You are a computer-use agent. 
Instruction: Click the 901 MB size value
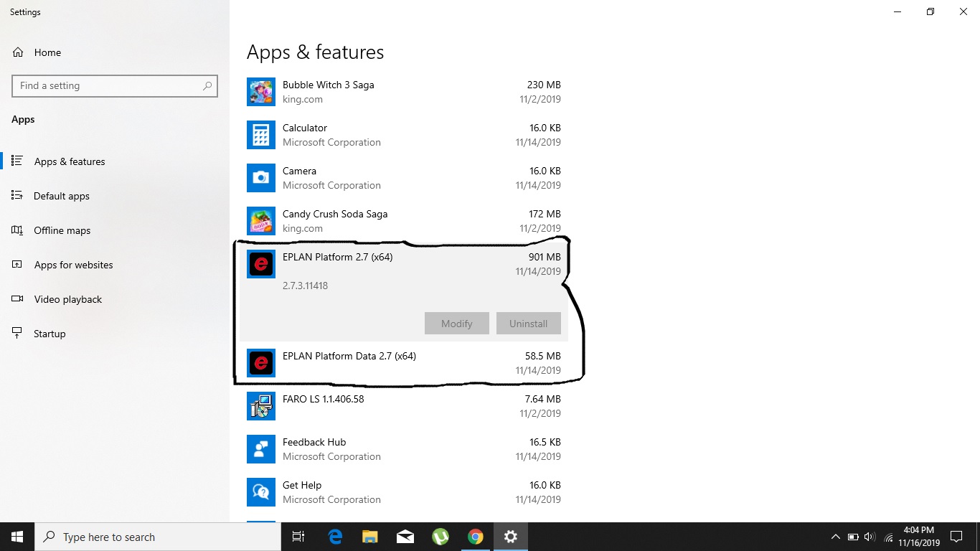545,257
